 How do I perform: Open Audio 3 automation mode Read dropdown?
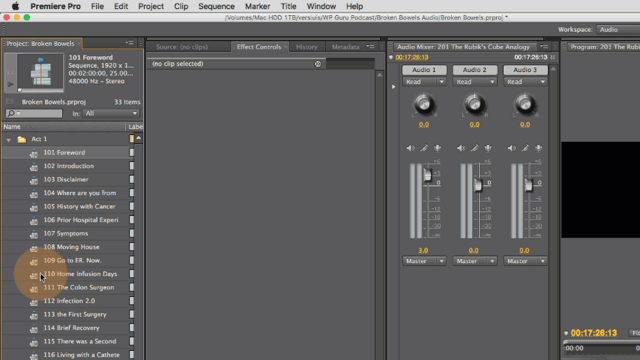point(525,82)
